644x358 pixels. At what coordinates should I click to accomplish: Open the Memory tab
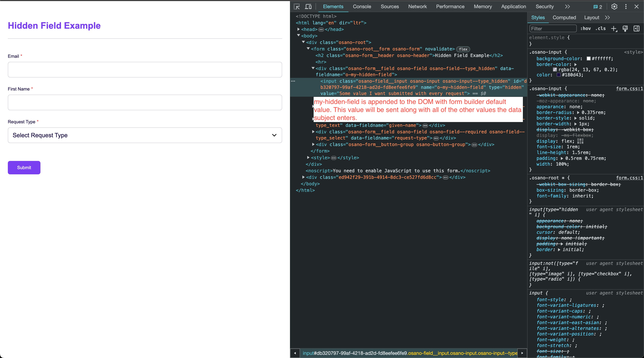pyautogui.click(x=482, y=7)
